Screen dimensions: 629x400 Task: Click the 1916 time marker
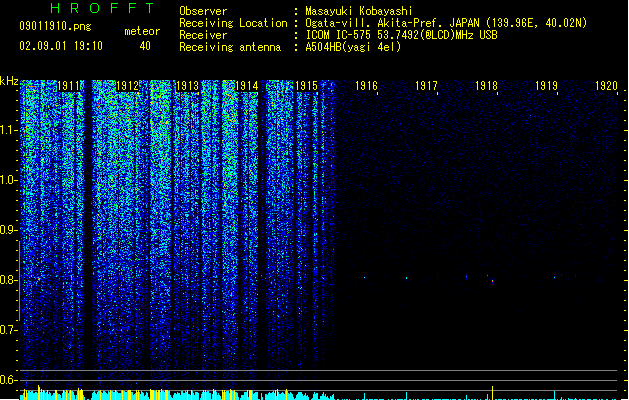click(x=367, y=86)
